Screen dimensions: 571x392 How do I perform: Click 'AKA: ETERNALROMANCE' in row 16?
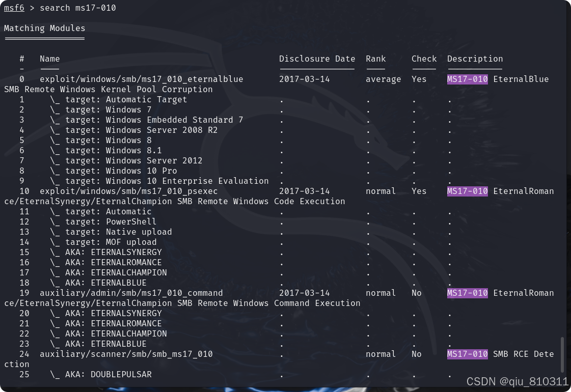click(x=105, y=262)
